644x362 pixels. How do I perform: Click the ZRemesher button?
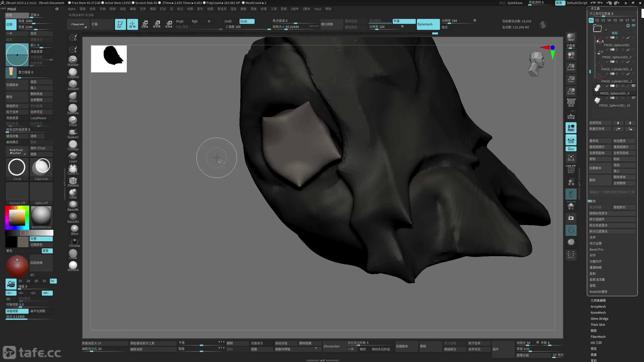click(x=331, y=346)
